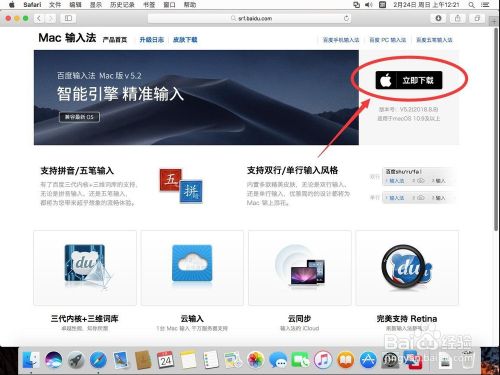Click the Mac 输入法 page title

(x=67, y=38)
